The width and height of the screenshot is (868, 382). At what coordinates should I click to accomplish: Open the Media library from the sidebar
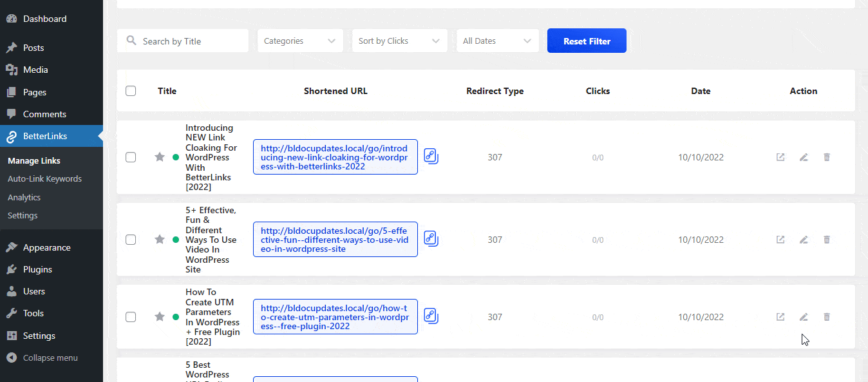coord(35,69)
